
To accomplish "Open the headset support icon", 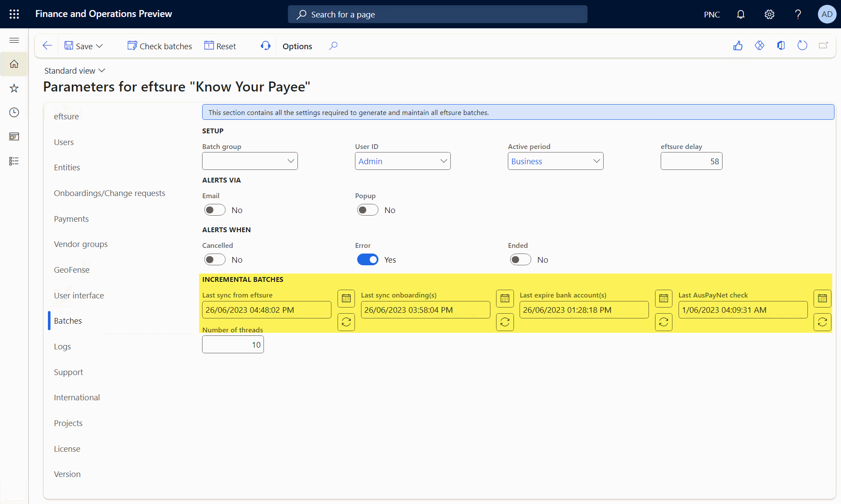I will (266, 46).
